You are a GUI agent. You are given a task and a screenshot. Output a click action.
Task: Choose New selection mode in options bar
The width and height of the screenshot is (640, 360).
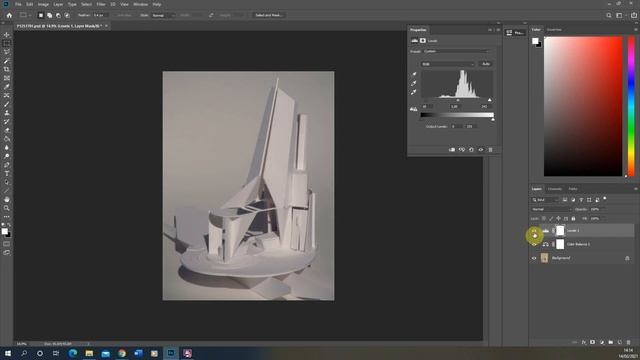[x=40, y=15]
